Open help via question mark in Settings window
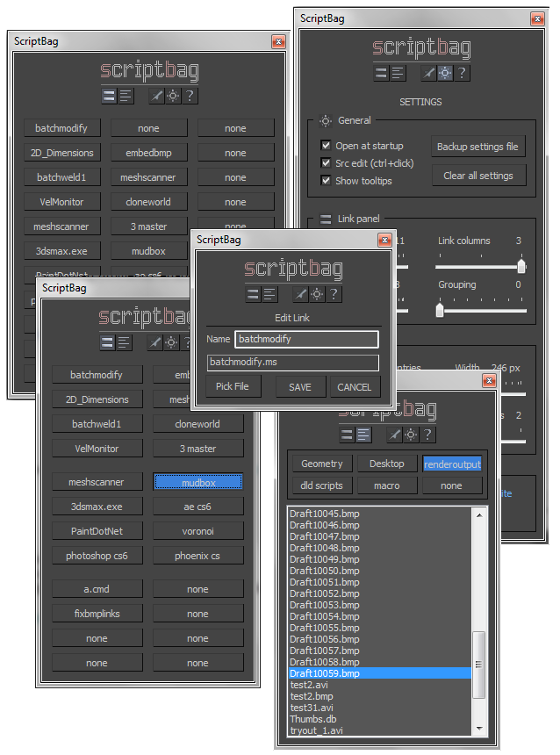Screen dimensions: 560x755 [x=462, y=74]
